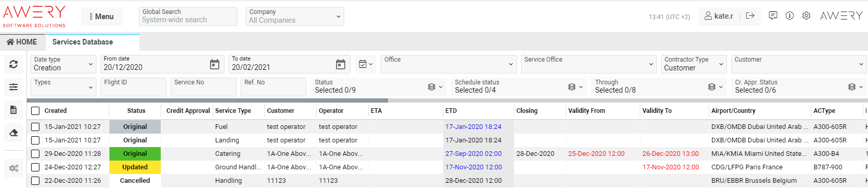Sort by the Service Type column header
Viewport: 868px width, 188px height.
(233, 111)
